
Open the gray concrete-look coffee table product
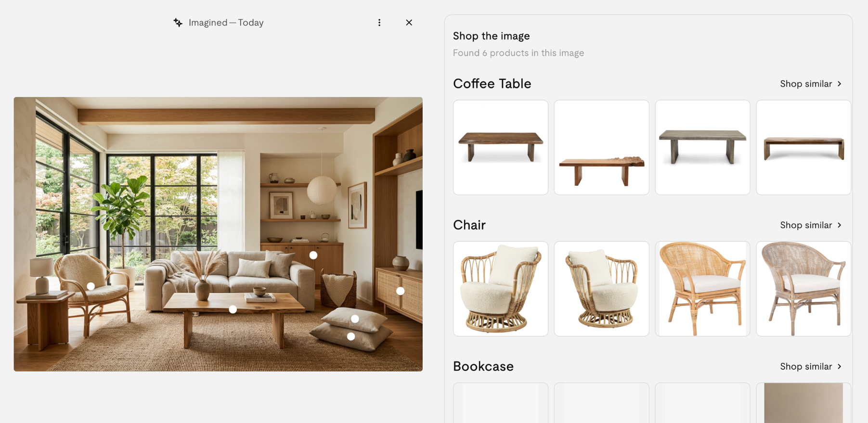pyautogui.click(x=703, y=147)
